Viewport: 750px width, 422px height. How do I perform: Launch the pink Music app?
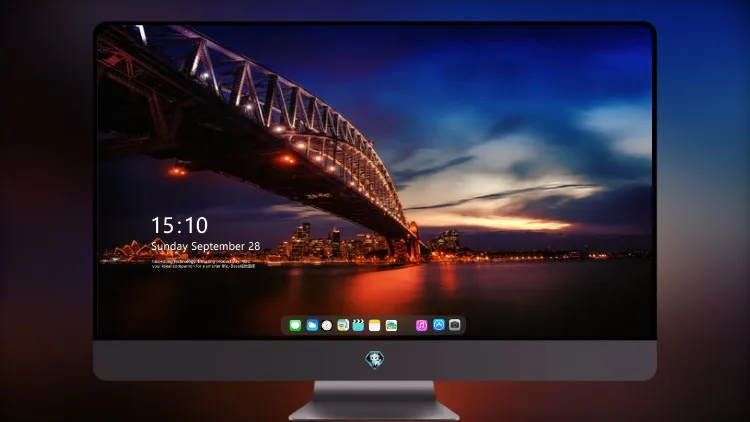(421, 325)
